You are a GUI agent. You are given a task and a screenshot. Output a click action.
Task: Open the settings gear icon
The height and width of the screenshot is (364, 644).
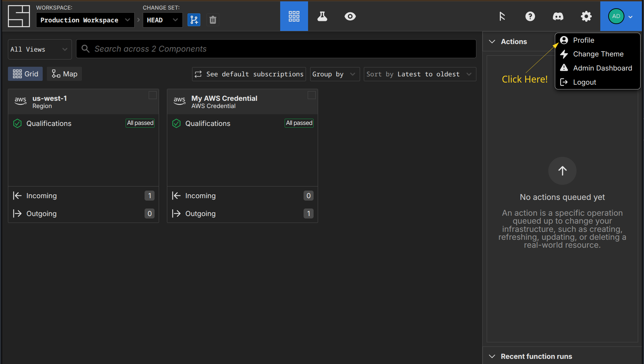point(586,16)
